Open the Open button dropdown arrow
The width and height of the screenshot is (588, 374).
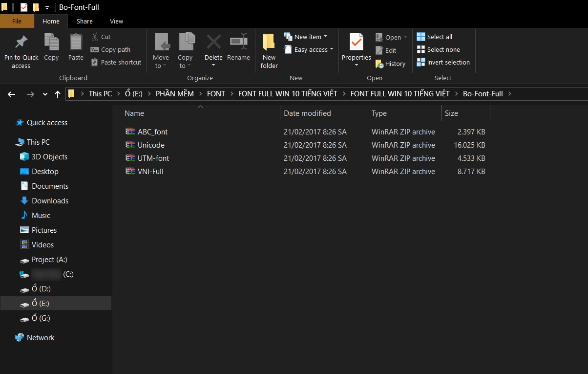pos(405,38)
